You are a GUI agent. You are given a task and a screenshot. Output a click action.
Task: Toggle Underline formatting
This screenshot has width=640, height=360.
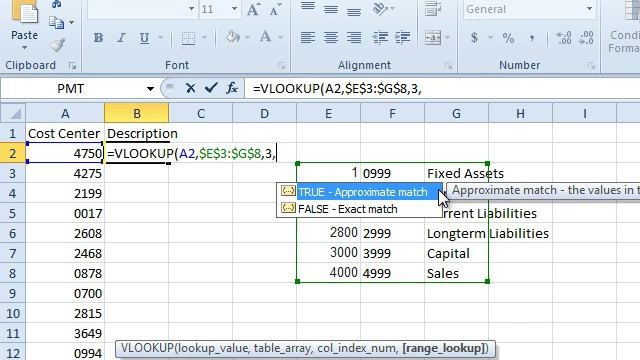[x=144, y=38]
